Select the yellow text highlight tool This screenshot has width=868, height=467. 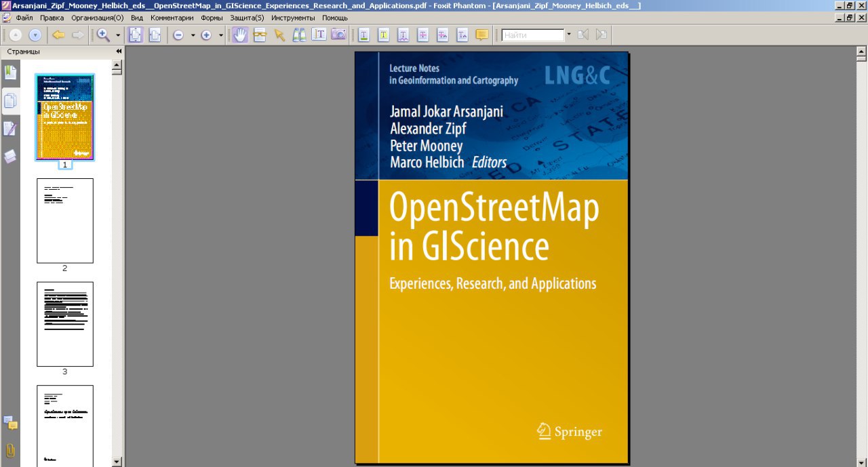click(384, 35)
